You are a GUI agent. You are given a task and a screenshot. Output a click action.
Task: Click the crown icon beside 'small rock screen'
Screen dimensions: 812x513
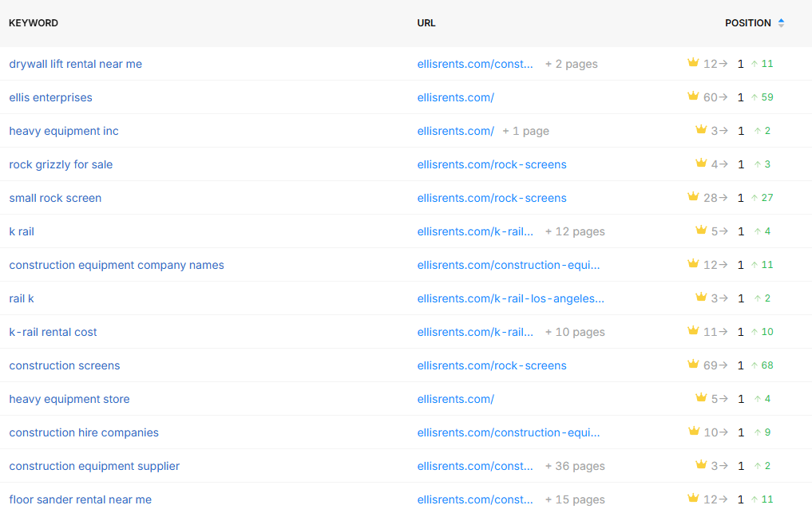point(693,197)
